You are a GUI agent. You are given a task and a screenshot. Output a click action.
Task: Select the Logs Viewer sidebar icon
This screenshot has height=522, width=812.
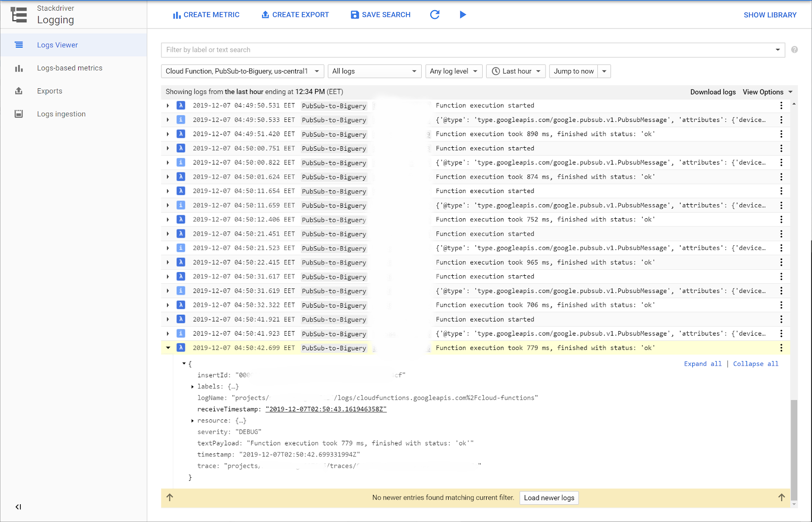19,45
